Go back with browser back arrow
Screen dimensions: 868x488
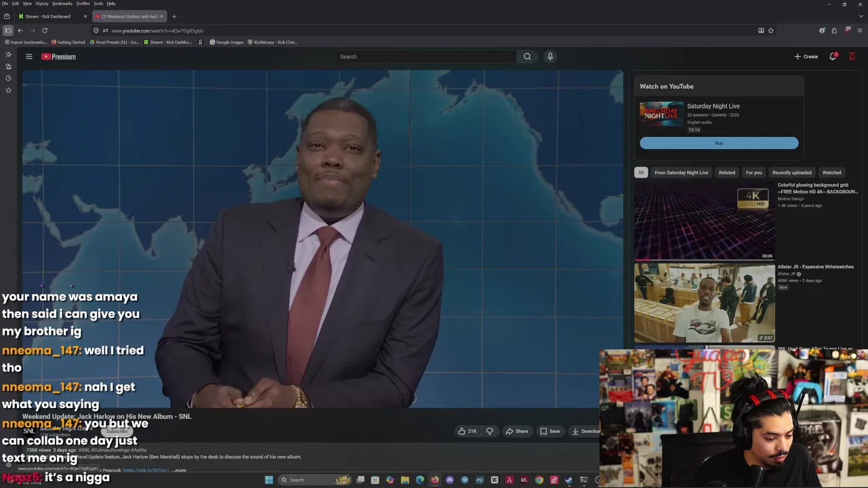tap(20, 30)
